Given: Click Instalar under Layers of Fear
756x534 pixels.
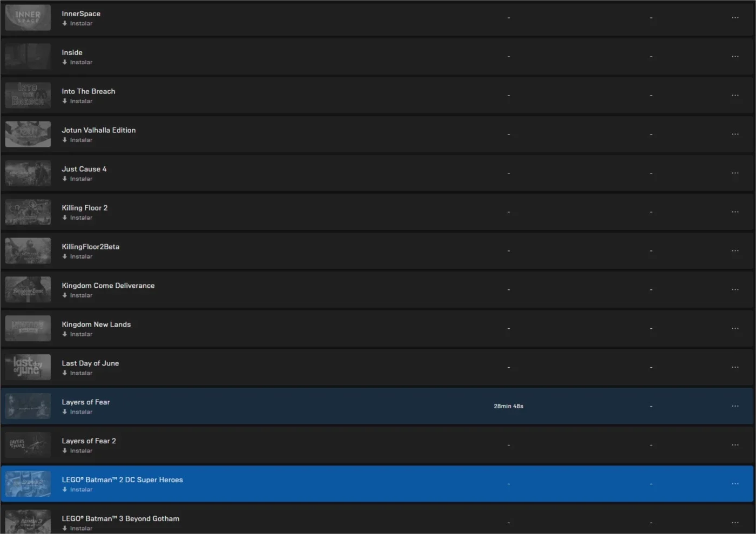Looking at the screenshot, I should coord(77,413).
